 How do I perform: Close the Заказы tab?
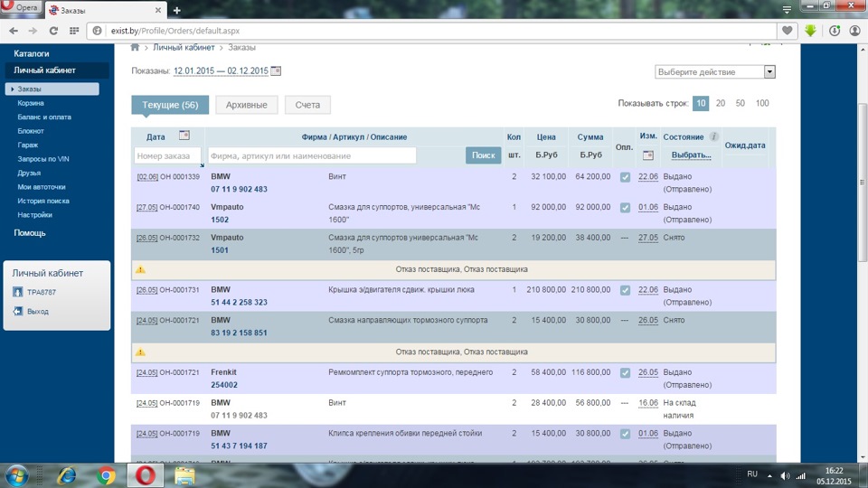(x=157, y=10)
